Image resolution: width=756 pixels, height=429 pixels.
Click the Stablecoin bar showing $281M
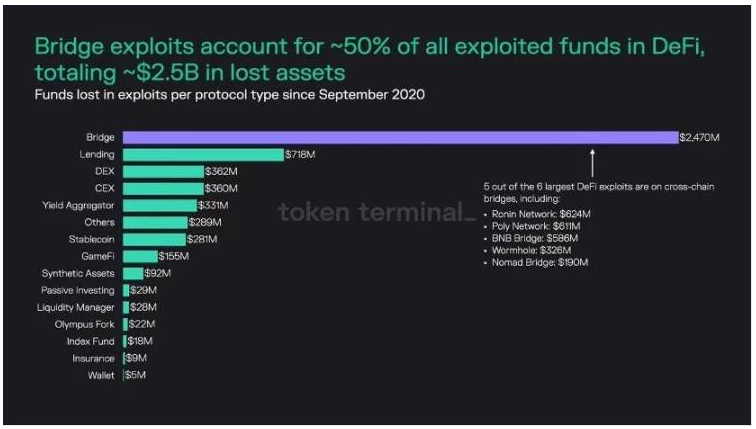154,240
